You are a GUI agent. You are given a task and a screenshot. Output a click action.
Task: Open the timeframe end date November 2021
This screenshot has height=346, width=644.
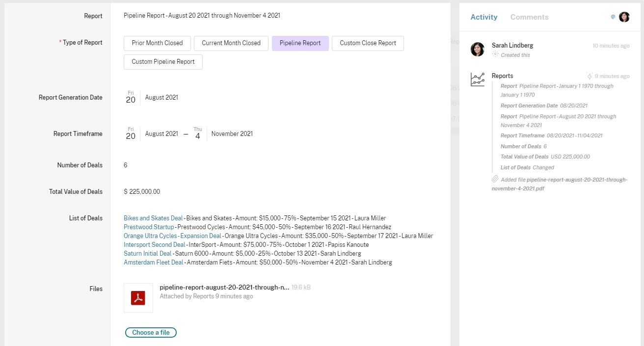coord(223,134)
